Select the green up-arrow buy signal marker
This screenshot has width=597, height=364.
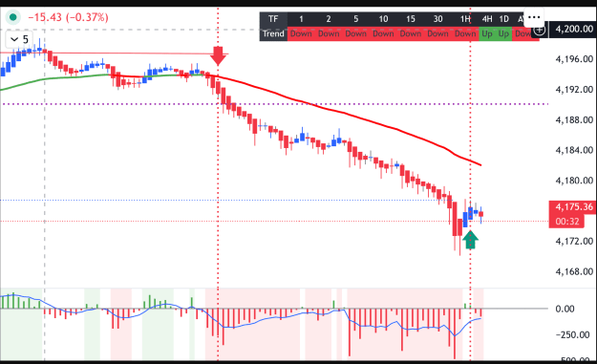point(470,240)
